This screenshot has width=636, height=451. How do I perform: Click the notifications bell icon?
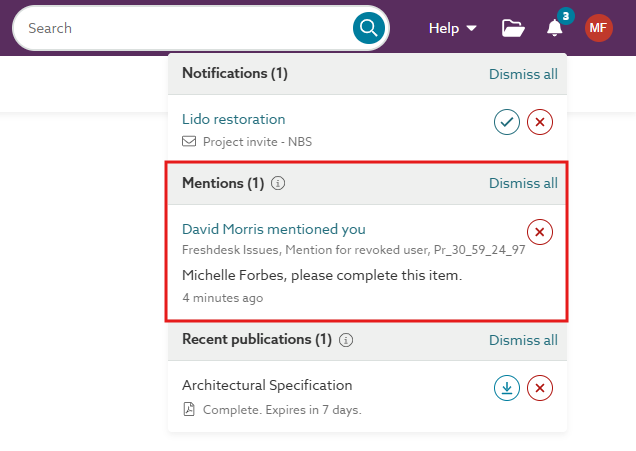pos(555,28)
